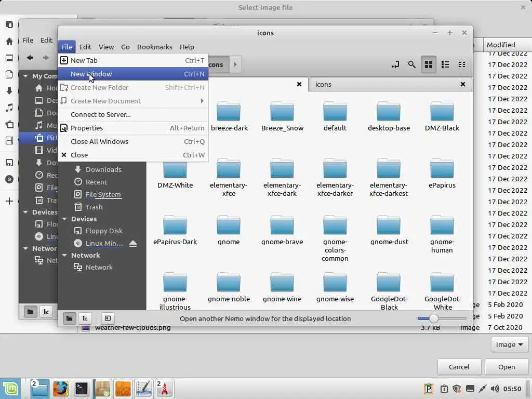
Task: Show tree view sidebar button
Action: coord(85,318)
